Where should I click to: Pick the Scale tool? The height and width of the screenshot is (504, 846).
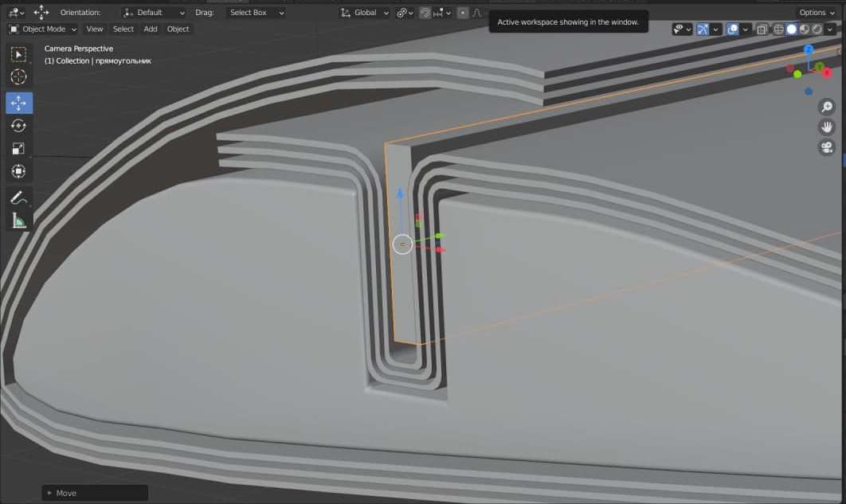(19, 149)
